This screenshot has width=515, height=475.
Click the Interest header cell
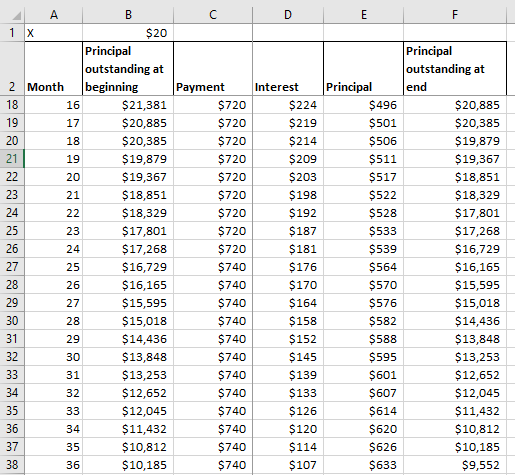(288, 69)
